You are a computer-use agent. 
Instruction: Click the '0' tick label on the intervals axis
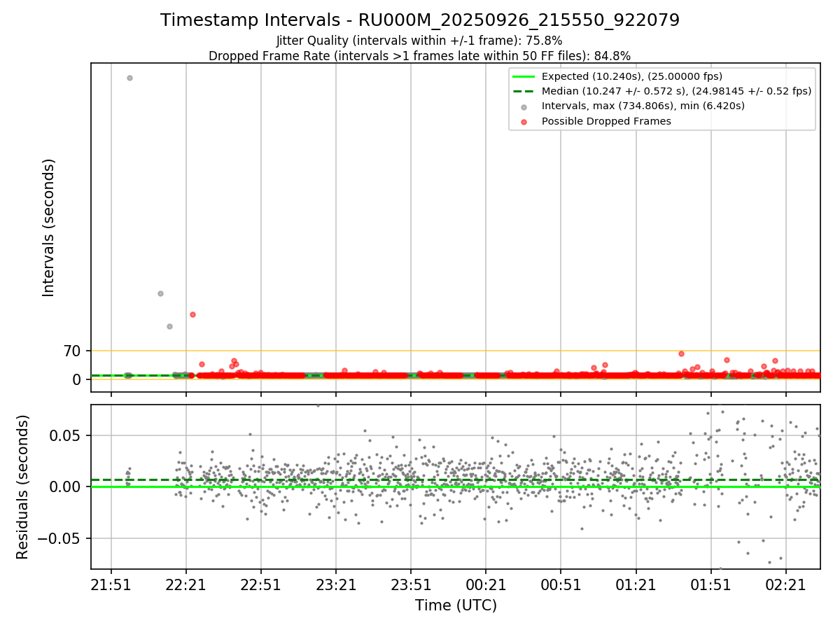point(77,379)
